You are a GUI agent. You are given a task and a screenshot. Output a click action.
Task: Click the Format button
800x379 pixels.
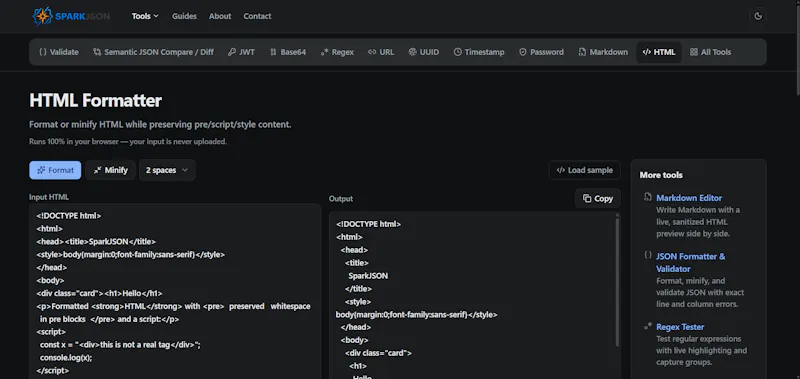[x=55, y=170]
